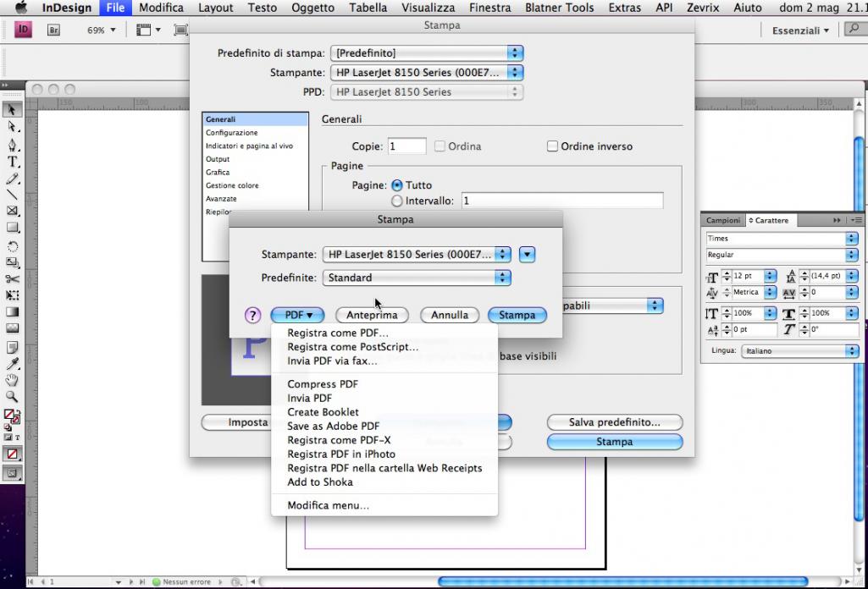The width and height of the screenshot is (868, 589).
Task: Select the Hand tool
Action: (x=12, y=380)
